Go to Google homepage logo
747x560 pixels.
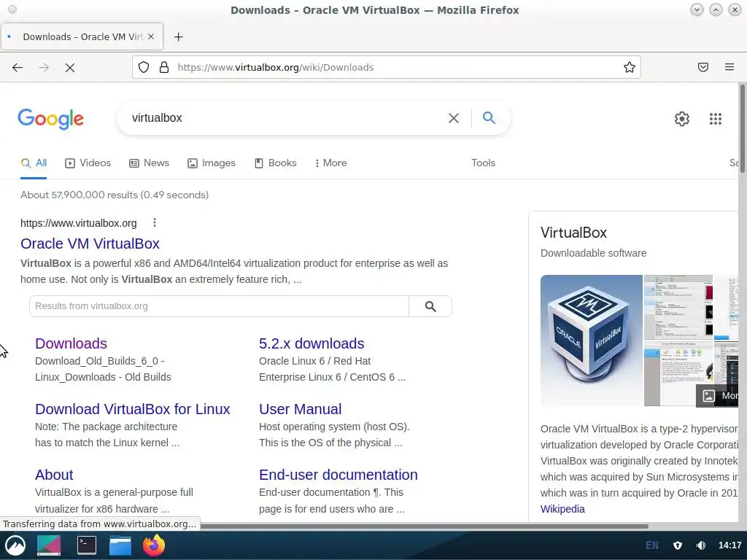(50, 119)
